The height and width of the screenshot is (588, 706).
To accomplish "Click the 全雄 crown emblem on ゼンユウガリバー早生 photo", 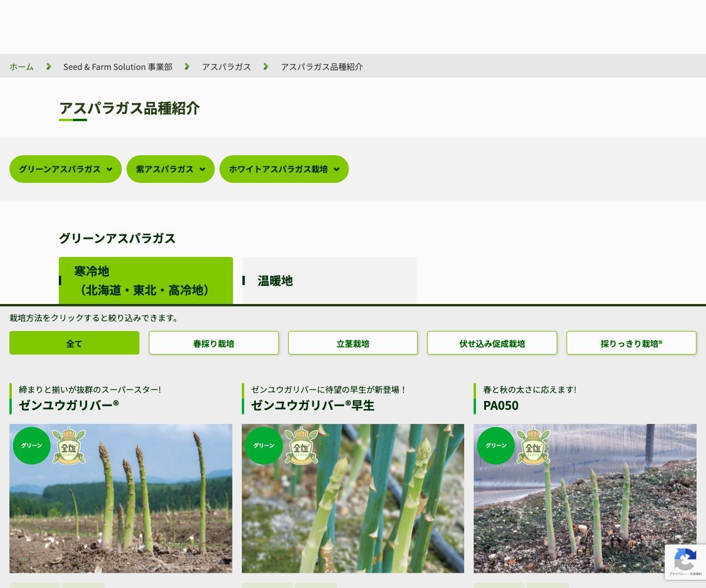I will coord(301,446).
